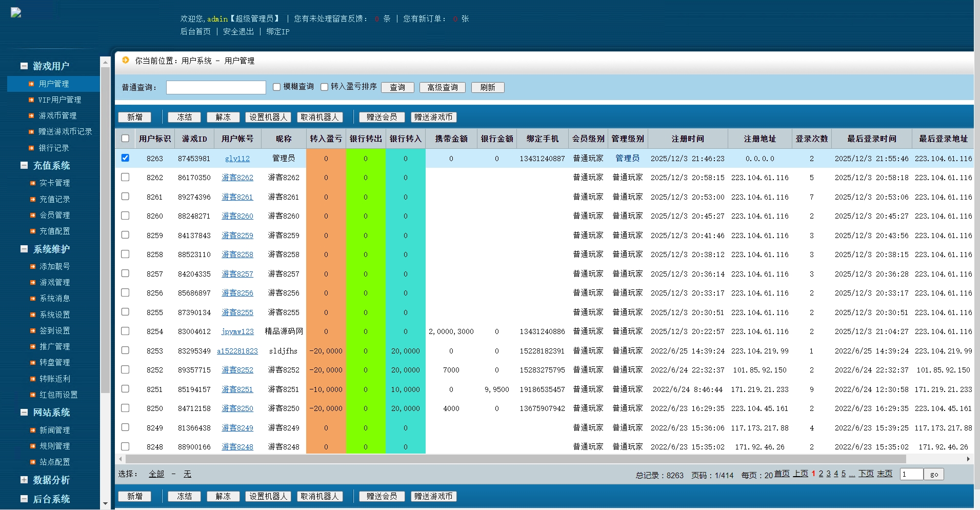The image size is (980, 510).
Task: Click the logo image in top-left header
Action: pos(16,13)
